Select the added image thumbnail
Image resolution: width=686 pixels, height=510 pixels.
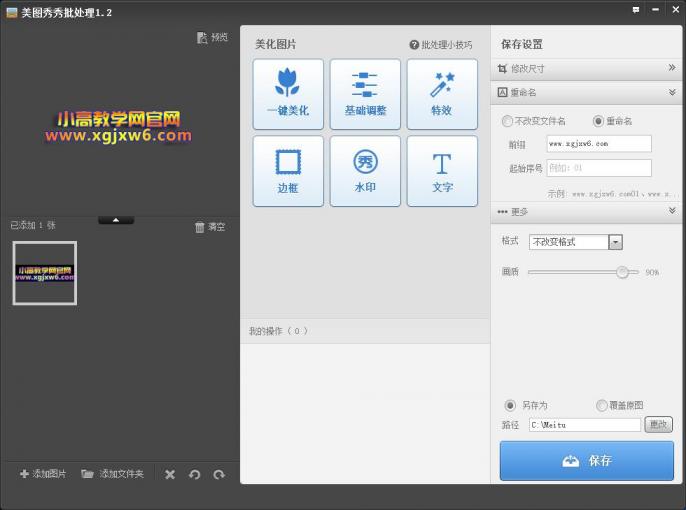[x=45, y=273]
